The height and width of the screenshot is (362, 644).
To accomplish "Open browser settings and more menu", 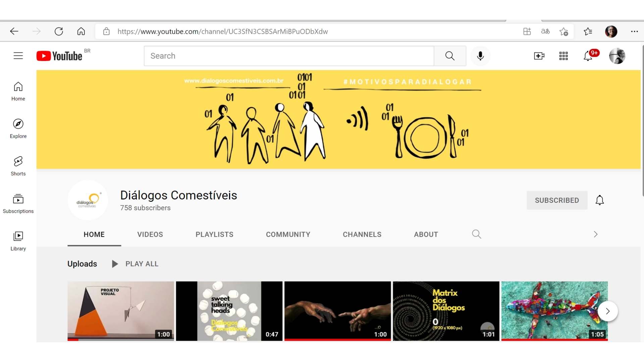I will [x=634, y=32].
